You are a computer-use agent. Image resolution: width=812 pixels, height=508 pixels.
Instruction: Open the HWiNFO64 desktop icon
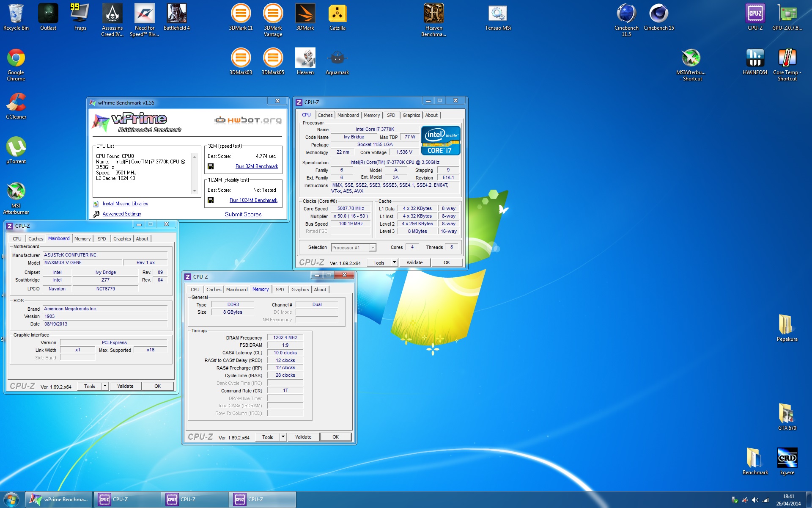pyautogui.click(x=755, y=62)
